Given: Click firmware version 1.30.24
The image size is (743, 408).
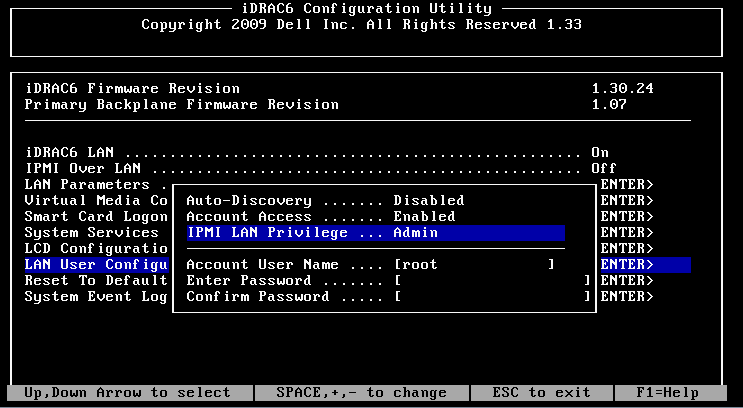Looking at the screenshot, I should (x=623, y=89).
